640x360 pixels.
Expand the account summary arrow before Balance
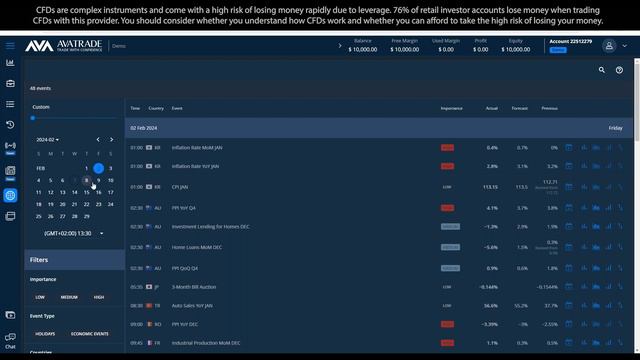pyautogui.click(x=340, y=46)
